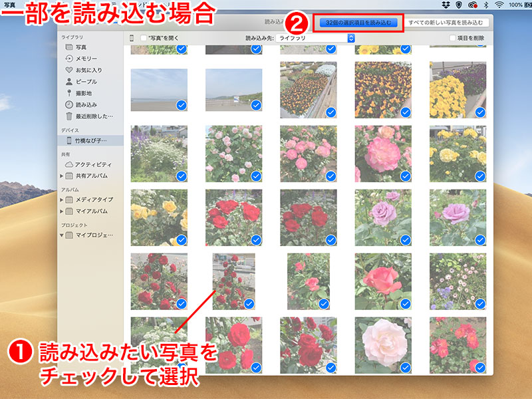Viewport: 532px width, 399px height.
Task: Expand 共有アルバム disclosure triangle
Action: (61, 176)
